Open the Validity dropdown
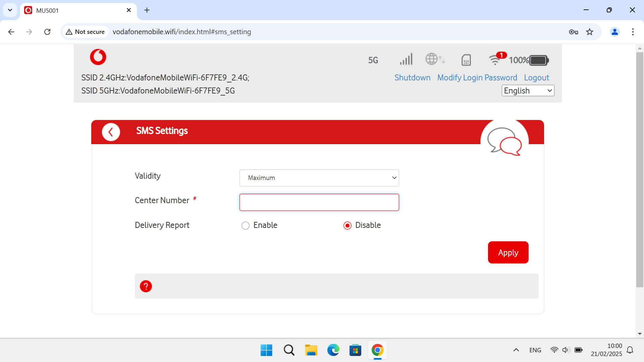Image resolution: width=644 pixels, height=362 pixels. 319,178
